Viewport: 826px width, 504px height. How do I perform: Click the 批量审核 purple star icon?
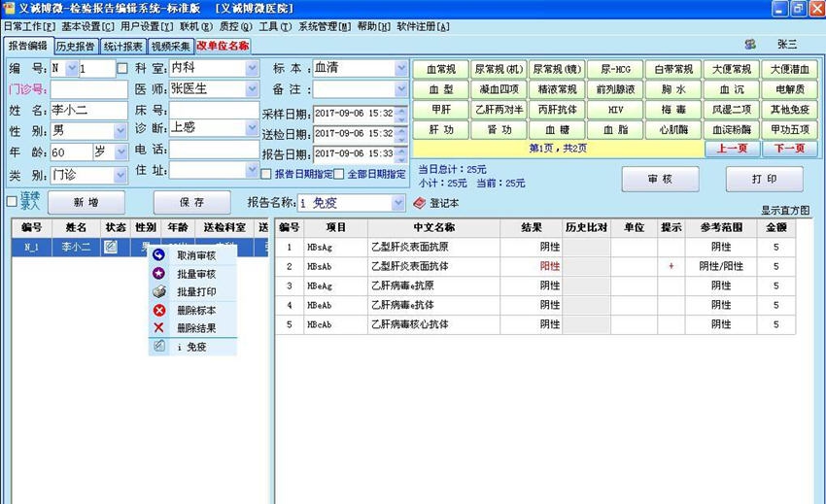click(158, 273)
